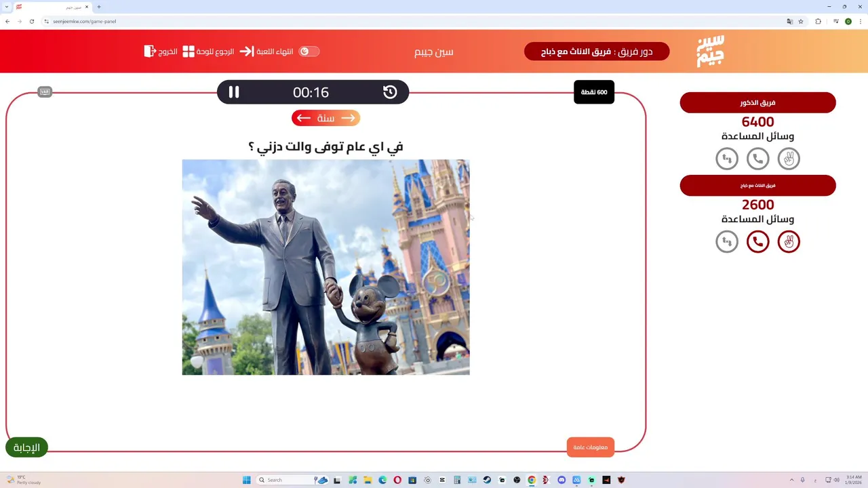Screen dimensions: 868x488
Task: Open File Explorer from the taskbar
Action: (368, 480)
